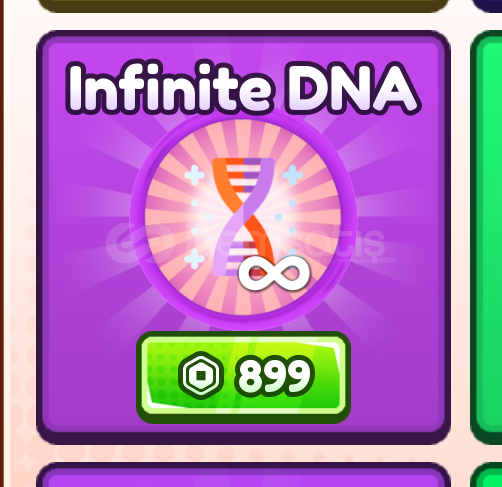Open the green card at bottom right
Screen dimensions: 502x487
coord(487,475)
